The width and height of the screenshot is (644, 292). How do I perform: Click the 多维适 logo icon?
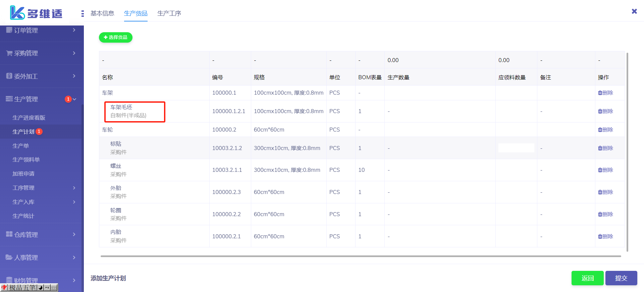(17, 13)
